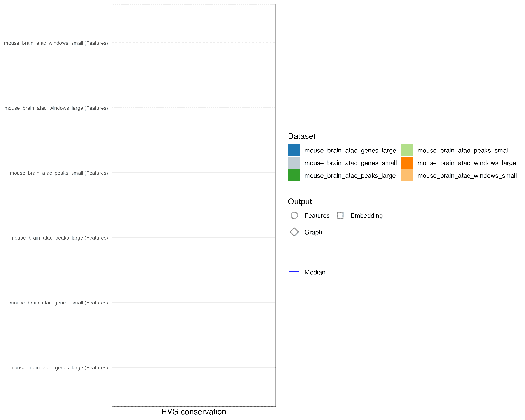Click the Features circle legend icon
Image resolution: width=525 pixels, height=420 pixels.
(294, 215)
